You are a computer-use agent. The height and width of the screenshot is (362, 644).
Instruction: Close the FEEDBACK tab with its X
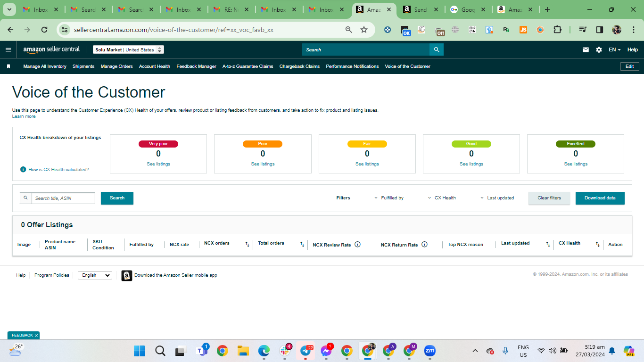(x=36, y=336)
